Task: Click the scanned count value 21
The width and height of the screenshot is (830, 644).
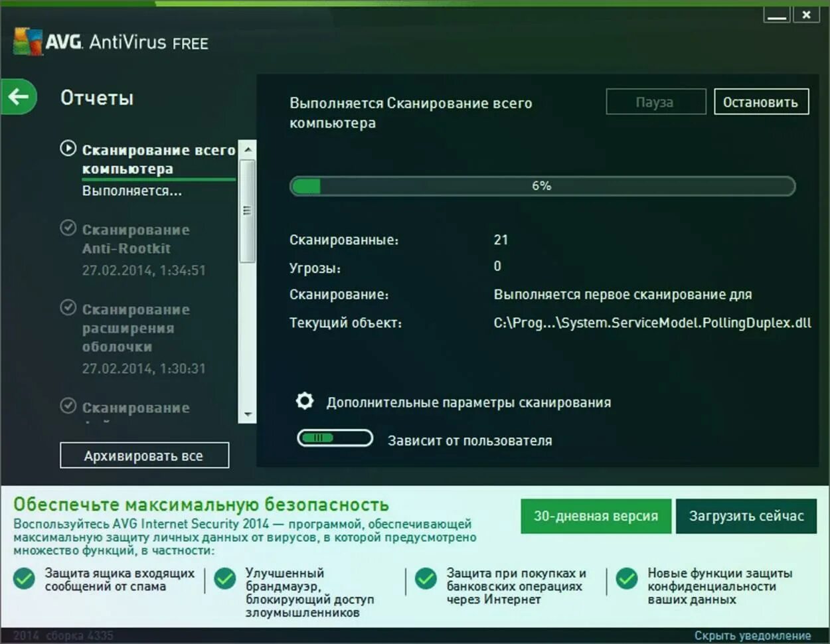Action: pyautogui.click(x=501, y=240)
